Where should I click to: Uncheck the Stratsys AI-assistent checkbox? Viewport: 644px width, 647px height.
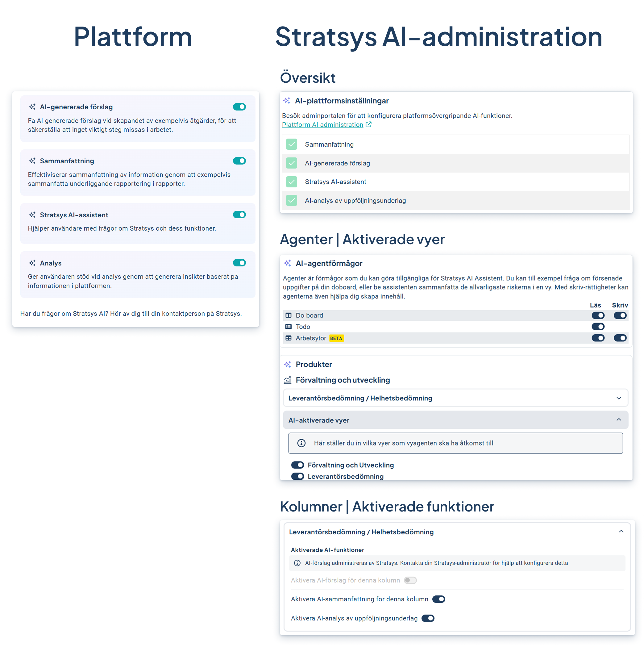pos(292,182)
